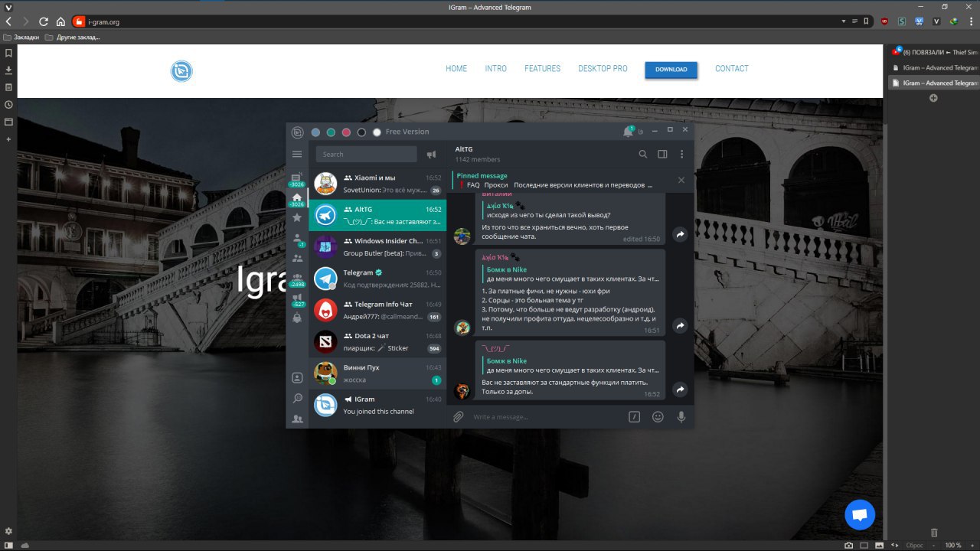
Task: Open the Закладки bookmarks folder
Action: pos(21,37)
